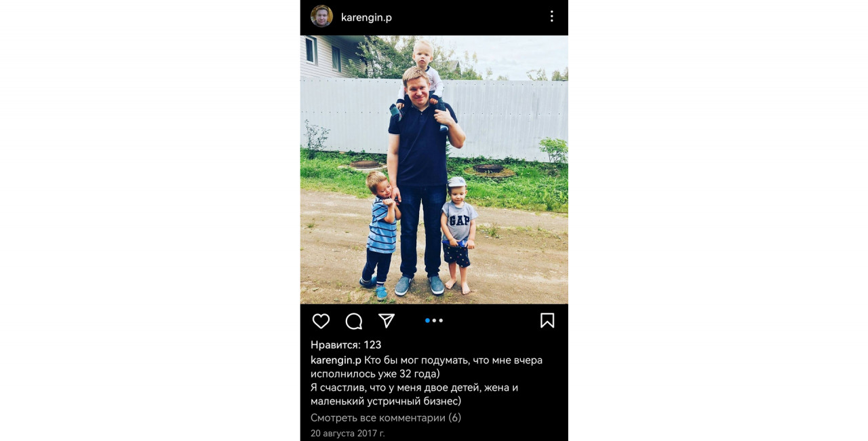Select the third carousel indicator dot
Viewport: 868px width, 441px height.
pyautogui.click(x=441, y=320)
